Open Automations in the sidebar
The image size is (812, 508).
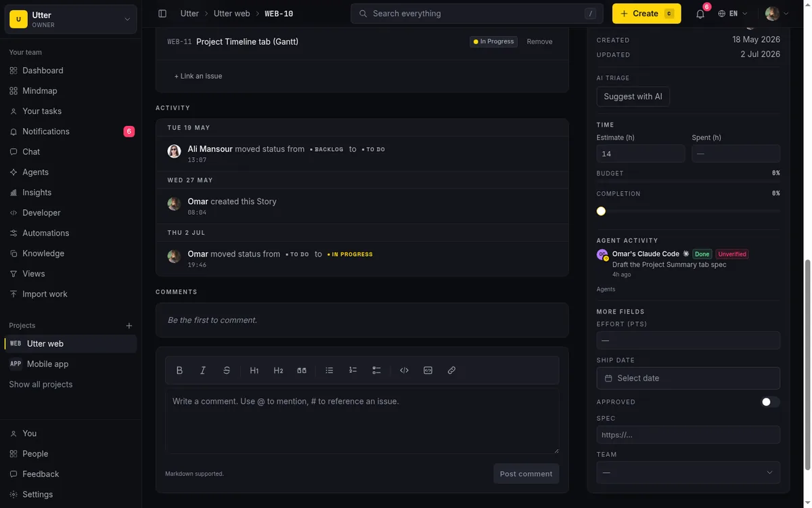coord(70,233)
